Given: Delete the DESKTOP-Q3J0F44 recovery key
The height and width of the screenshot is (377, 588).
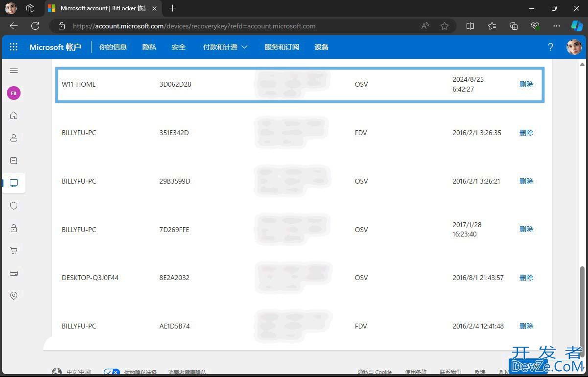Looking at the screenshot, I should 526,278.
